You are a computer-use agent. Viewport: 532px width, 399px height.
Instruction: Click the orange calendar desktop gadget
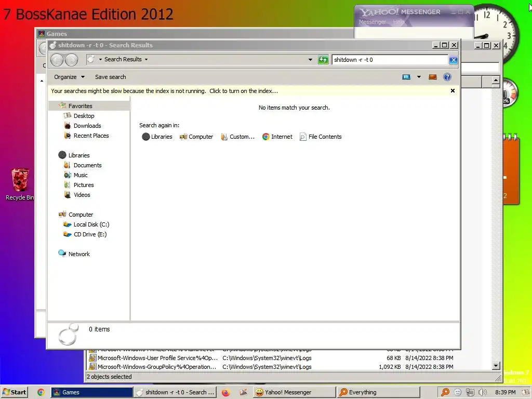point(511,170)
